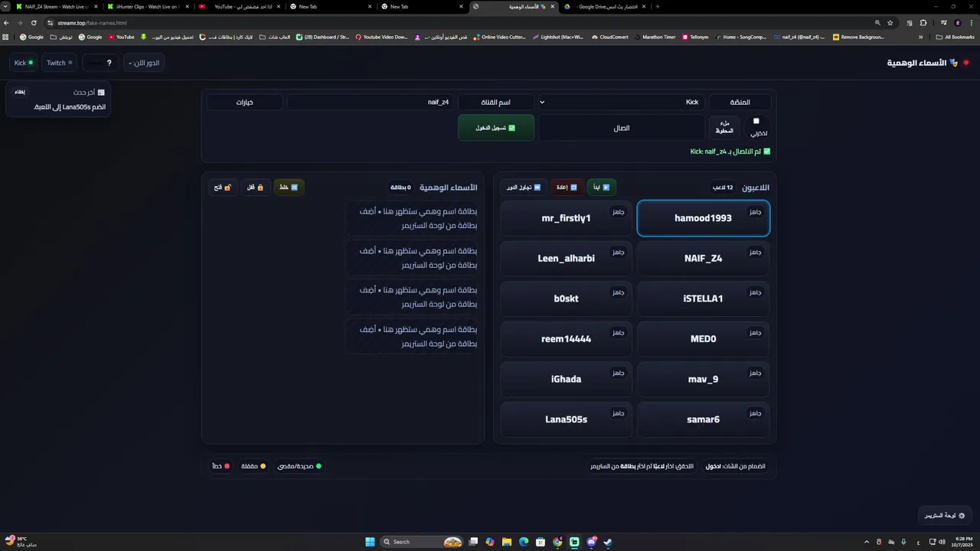
Task: Select the MED0 player card
Action: pos(703,339)
